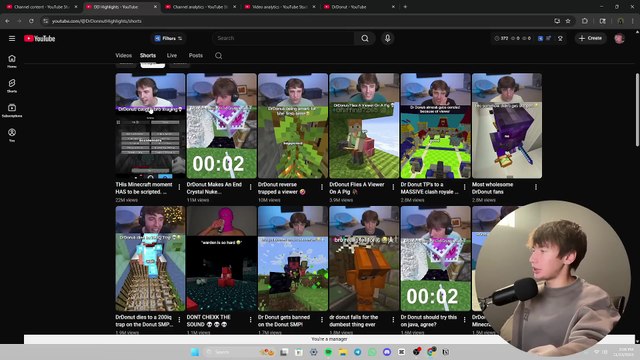Open 'dr donut falls for the dumbest thing' short
The image size is (640, 360).
(364, 258)
